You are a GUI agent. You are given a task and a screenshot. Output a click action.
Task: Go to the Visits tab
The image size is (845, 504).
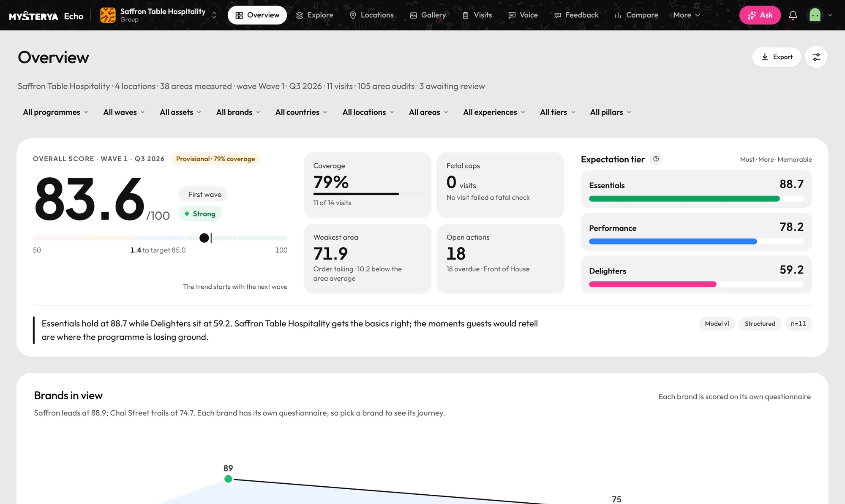tap(477, 15)
